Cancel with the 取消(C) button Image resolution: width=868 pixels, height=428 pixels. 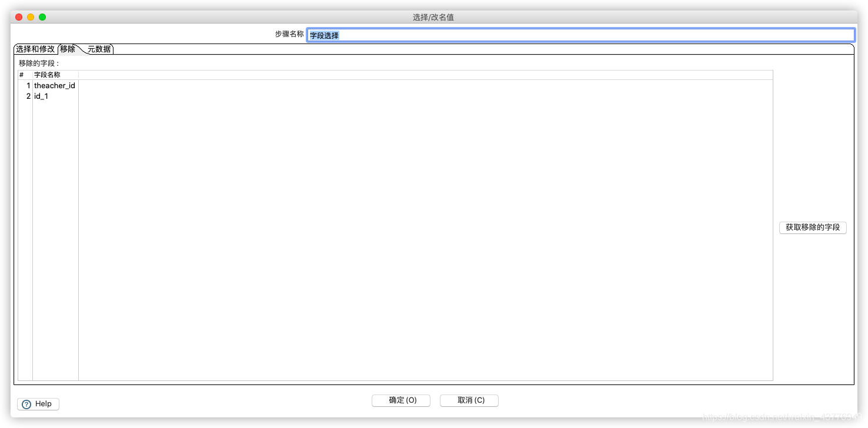click(x=469, y=400)
